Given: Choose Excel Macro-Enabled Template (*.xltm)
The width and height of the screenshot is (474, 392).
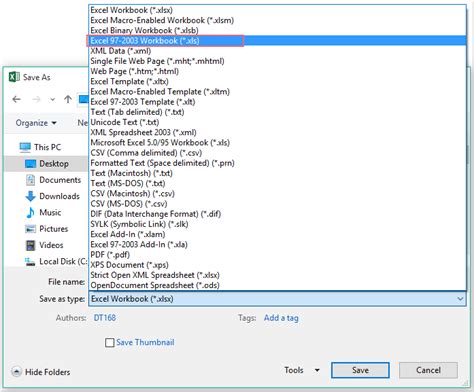Looking at the screenshot, I should point(277,92).
